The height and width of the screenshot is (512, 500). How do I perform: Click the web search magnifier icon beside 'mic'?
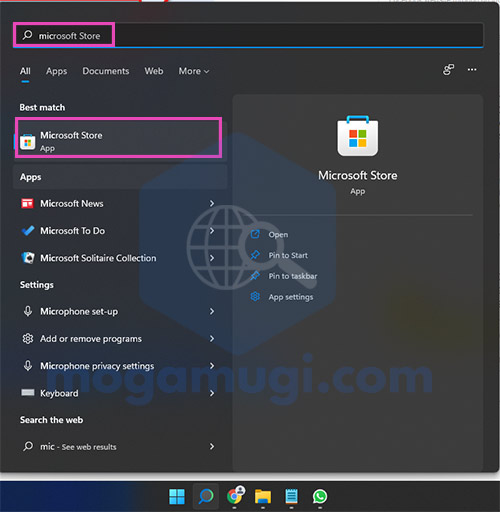28,446
